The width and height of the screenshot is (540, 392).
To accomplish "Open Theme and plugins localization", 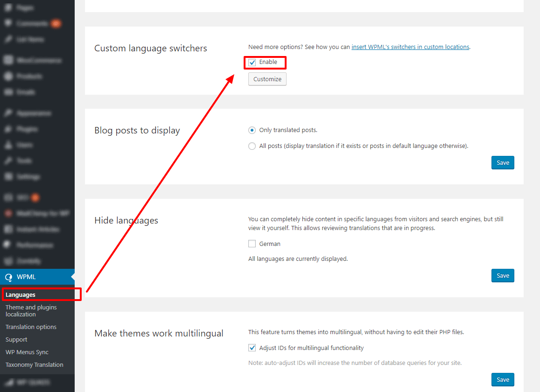I will pos(31,311).
